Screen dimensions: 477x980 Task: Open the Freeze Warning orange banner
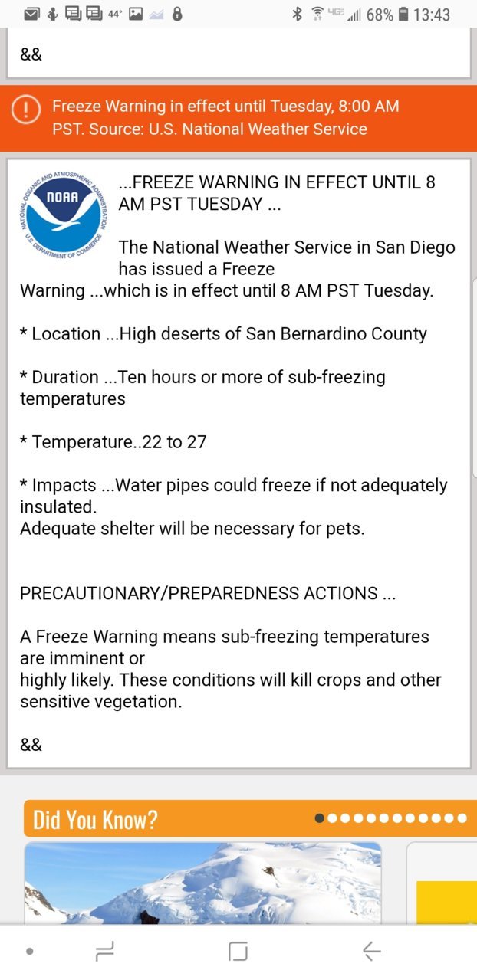(x=238, y=118)
